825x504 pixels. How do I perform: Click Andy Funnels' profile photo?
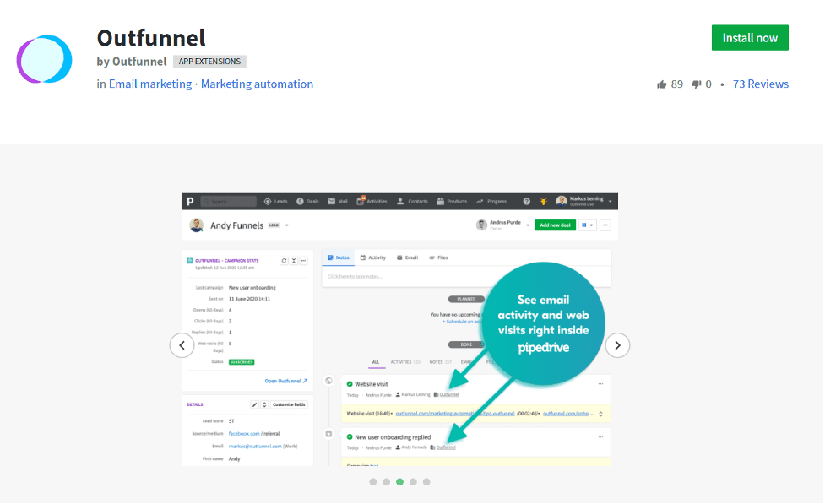point(197,225)
